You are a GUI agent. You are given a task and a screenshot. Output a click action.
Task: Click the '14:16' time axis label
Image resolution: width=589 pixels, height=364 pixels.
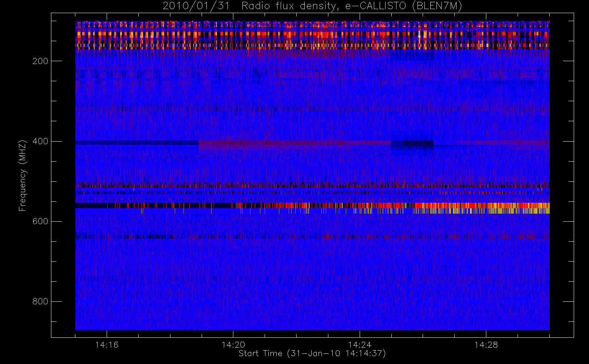[107, 345]
